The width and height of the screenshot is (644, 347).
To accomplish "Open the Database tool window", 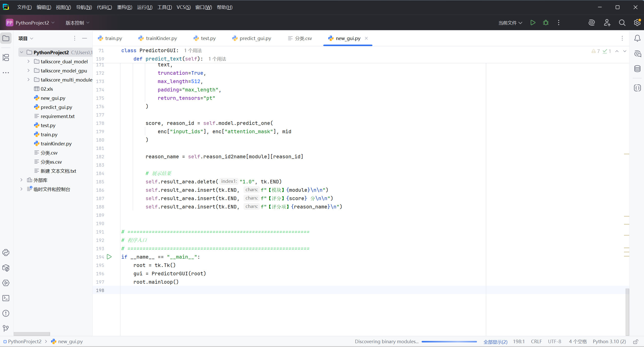I will pos(637,69).
